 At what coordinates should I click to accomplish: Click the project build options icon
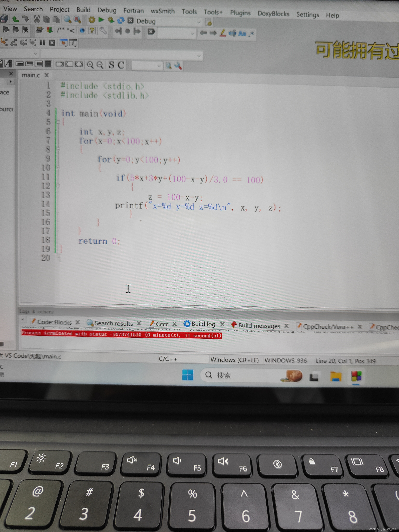tap(208, 22)
